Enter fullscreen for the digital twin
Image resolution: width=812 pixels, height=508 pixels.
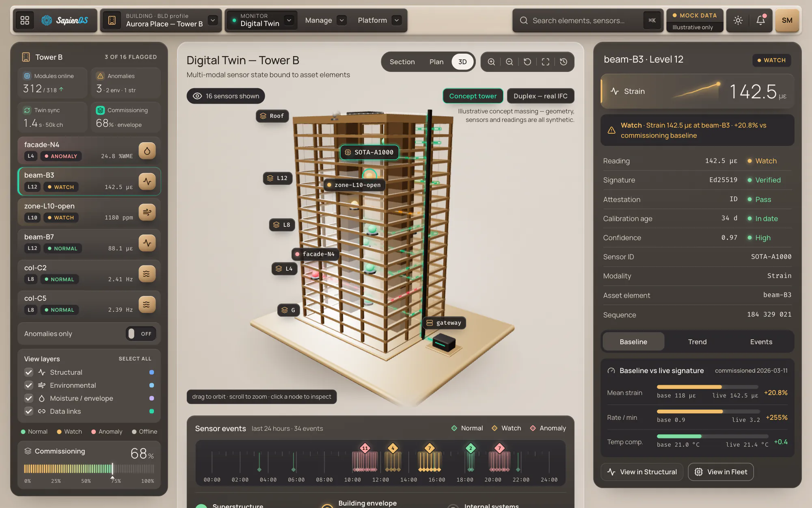point(546,62)
